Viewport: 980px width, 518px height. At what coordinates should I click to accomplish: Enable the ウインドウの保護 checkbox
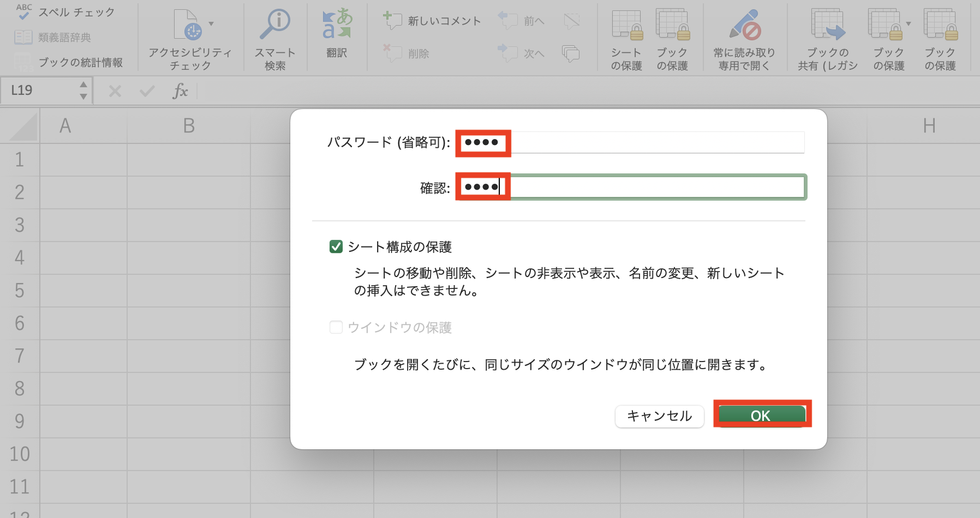[x=336, y=327]
